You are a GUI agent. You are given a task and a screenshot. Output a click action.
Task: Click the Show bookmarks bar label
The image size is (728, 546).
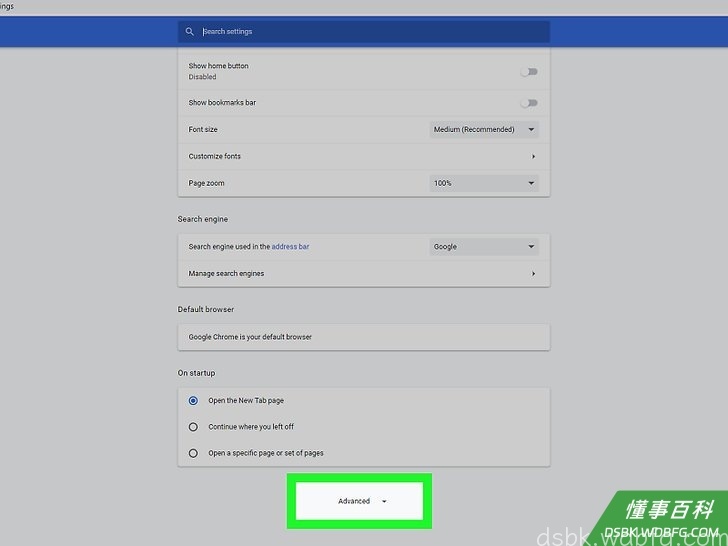coord(222,103)
